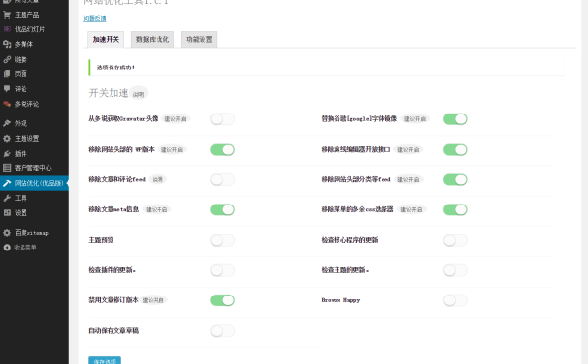Enable 从多说获取Gravatar头像 switch
Screen dimensions: 588x364
(222, 119)
